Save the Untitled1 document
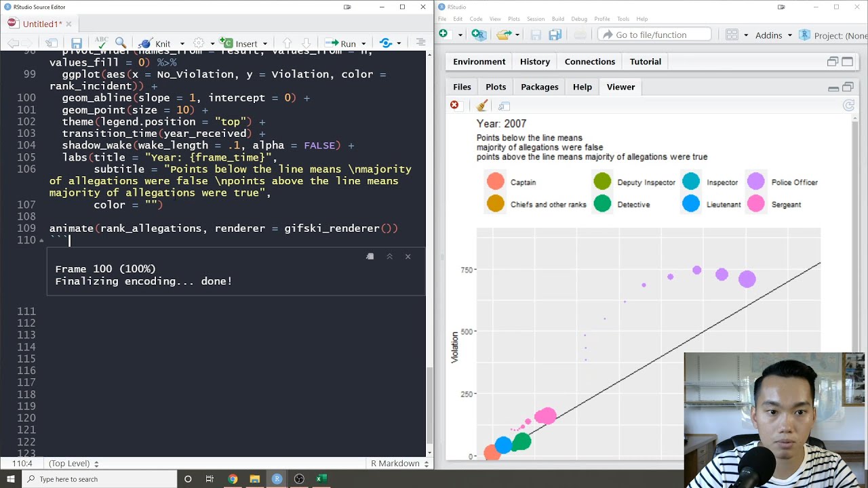Screen dimensions: 868x488 77,43
